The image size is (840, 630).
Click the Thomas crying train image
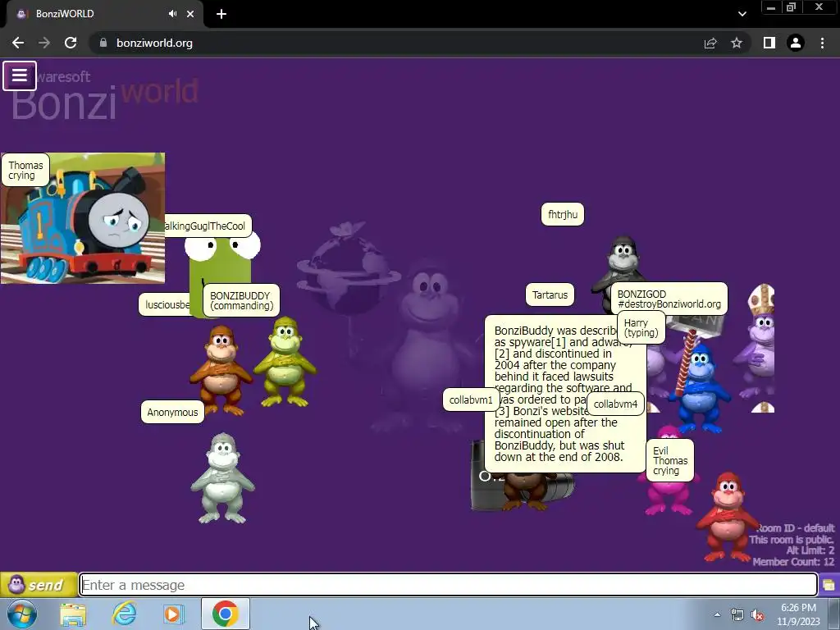pyautogui.click(x=83, y=218)
